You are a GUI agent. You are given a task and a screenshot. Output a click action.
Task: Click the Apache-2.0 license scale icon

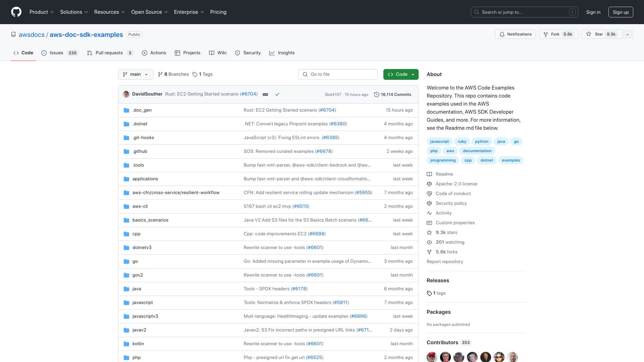click(x=429, y=184)
